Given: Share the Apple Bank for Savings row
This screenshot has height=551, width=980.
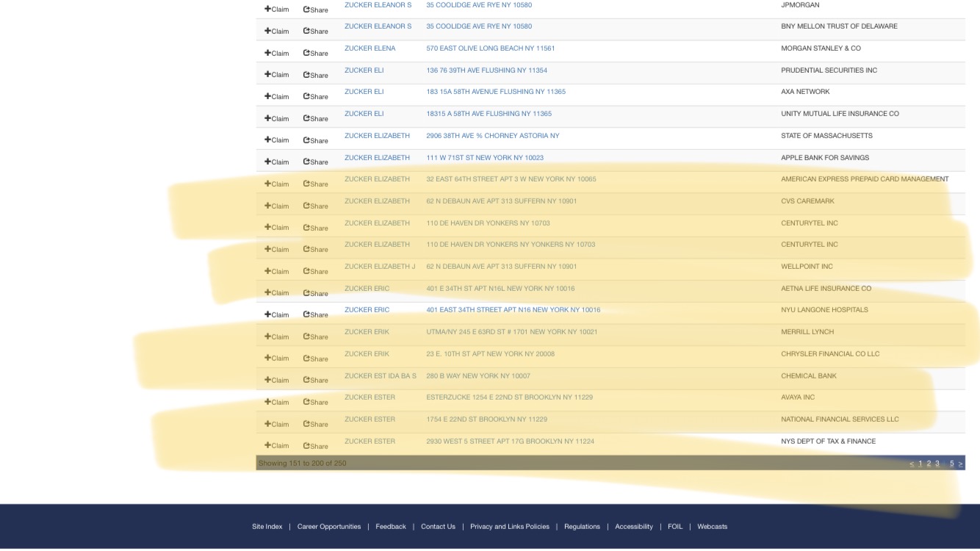Looking at the screenshot, I should coord(316,162).
